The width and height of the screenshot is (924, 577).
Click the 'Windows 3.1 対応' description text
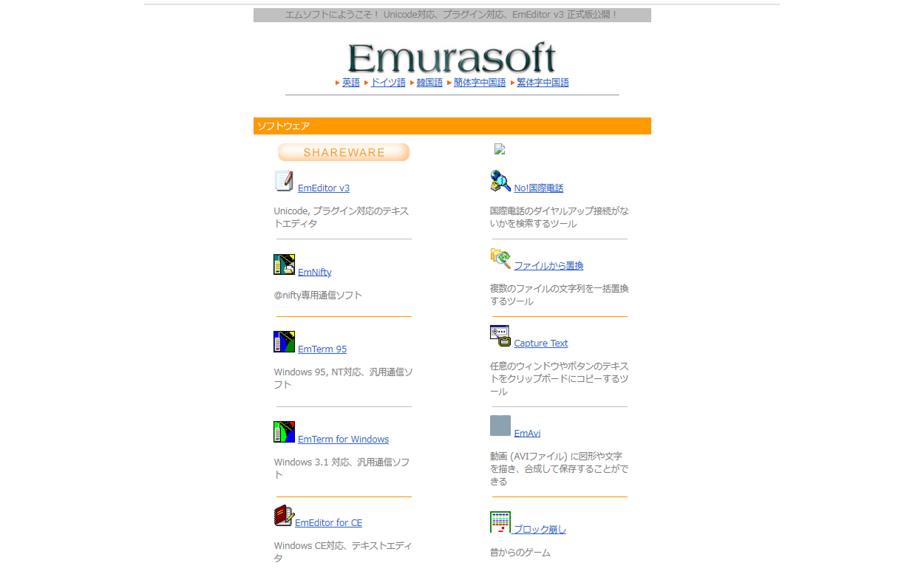point(342,468)
